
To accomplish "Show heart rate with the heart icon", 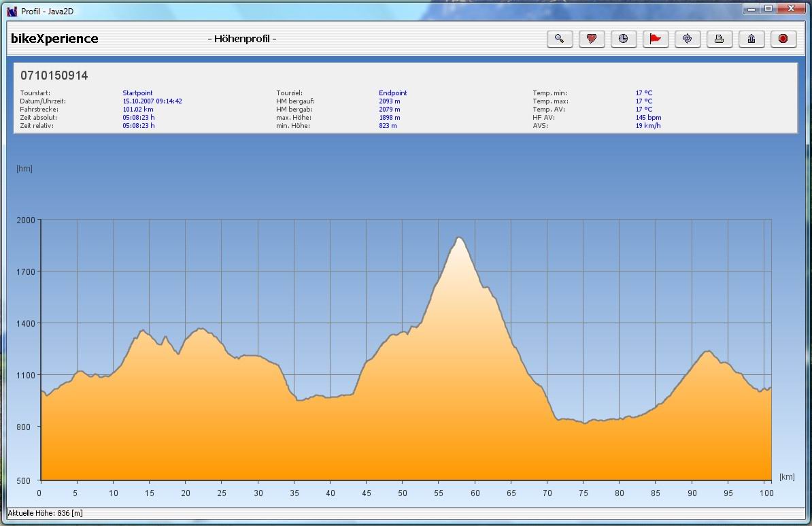I will [591, 39].
